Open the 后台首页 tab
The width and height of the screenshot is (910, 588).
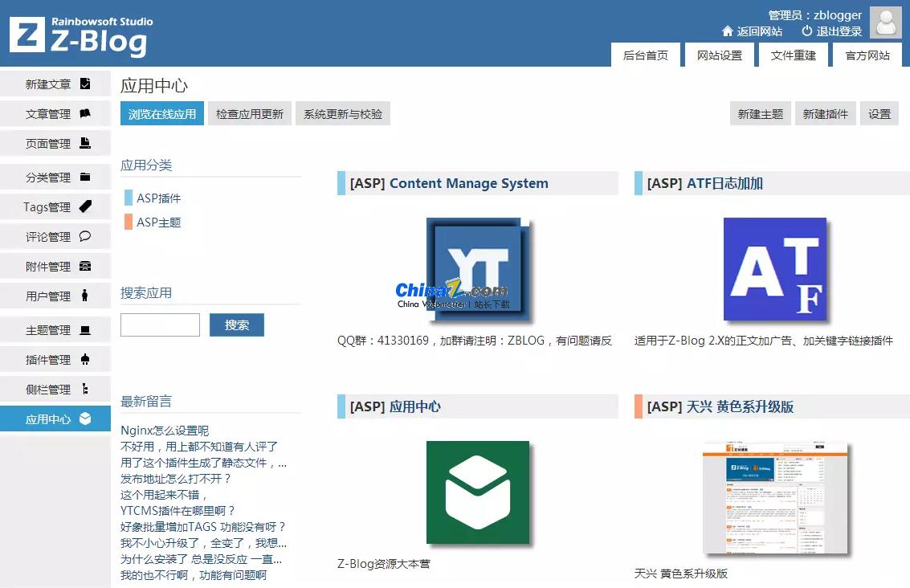[646, 55]
